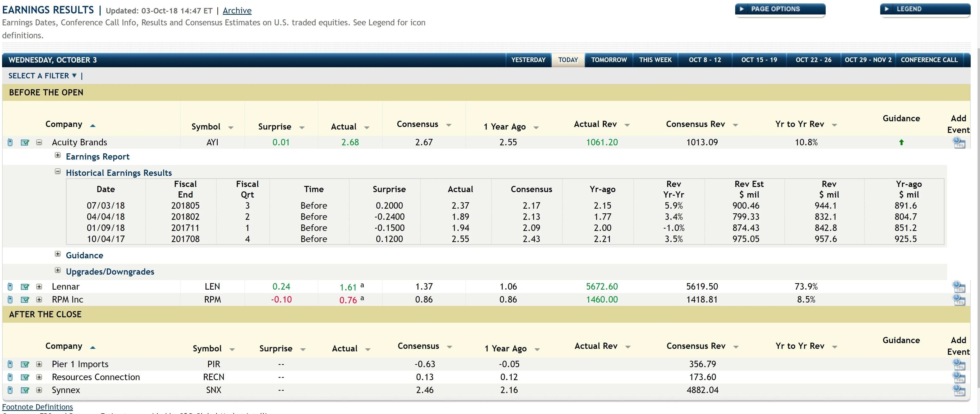This screenshot has width=980, height=414.
Task: Click the green checkmark report icon for Synnex
Action: point(25,390)
